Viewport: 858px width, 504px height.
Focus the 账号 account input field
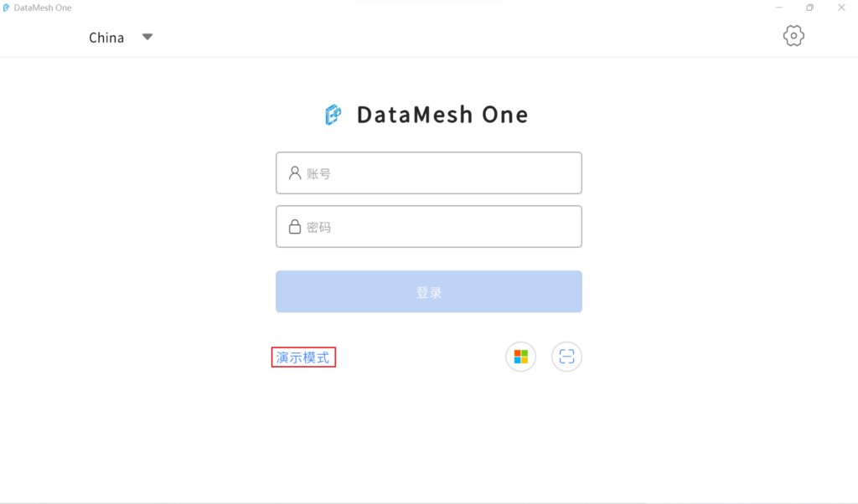[x=429, y=172]
